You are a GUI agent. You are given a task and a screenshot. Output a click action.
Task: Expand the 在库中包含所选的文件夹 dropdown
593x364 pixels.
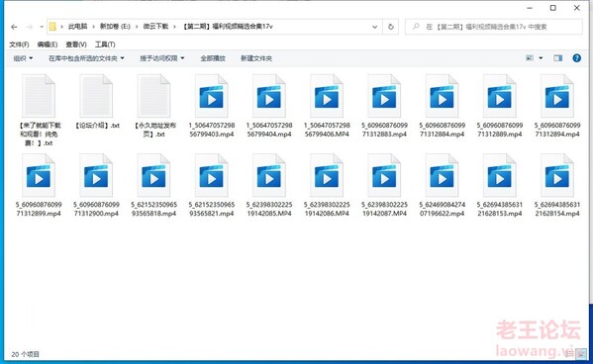[86, 58]
